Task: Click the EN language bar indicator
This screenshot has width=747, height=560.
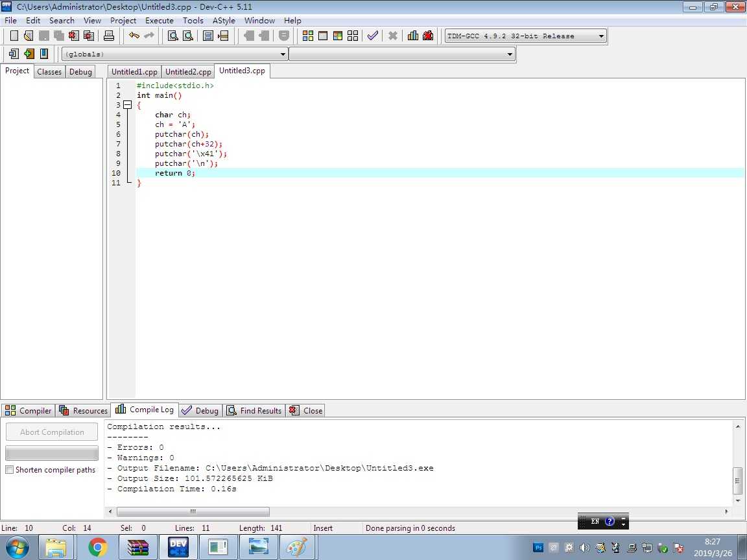Action: (595, 521)
